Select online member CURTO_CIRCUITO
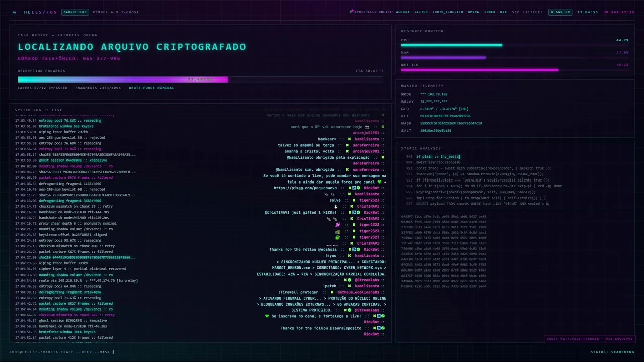 click(448, 12)
